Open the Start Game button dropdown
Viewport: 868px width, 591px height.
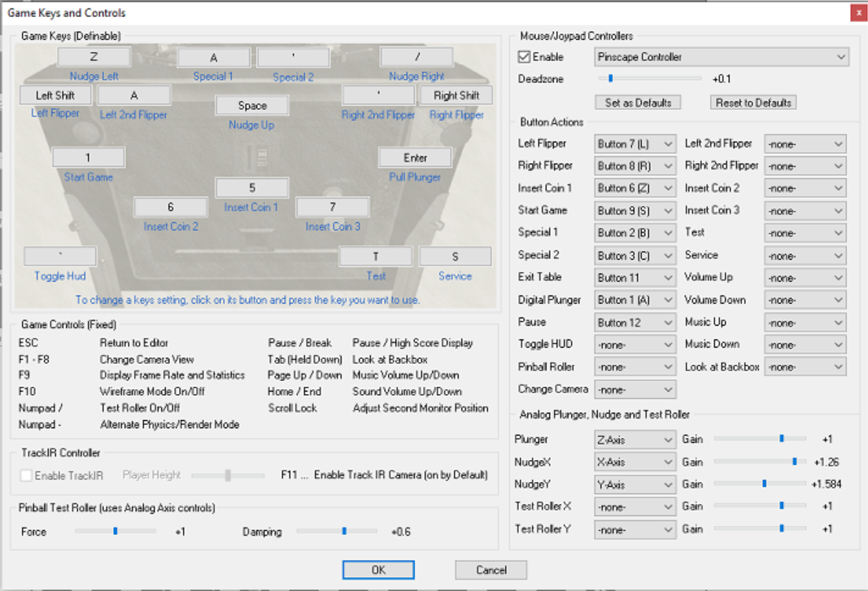[x=635, y=211]
